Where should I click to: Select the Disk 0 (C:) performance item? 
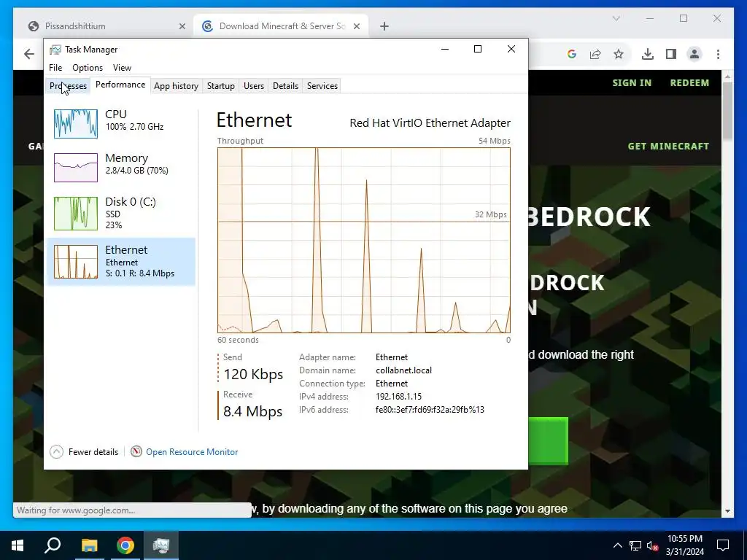[x=122, y=214]
